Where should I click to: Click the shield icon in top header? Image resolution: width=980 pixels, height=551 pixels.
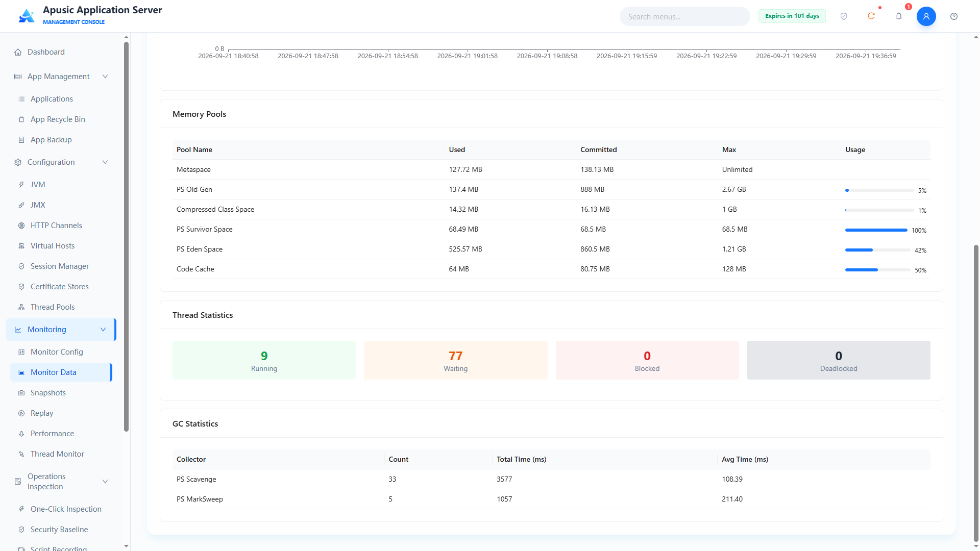tap(844, 16)
